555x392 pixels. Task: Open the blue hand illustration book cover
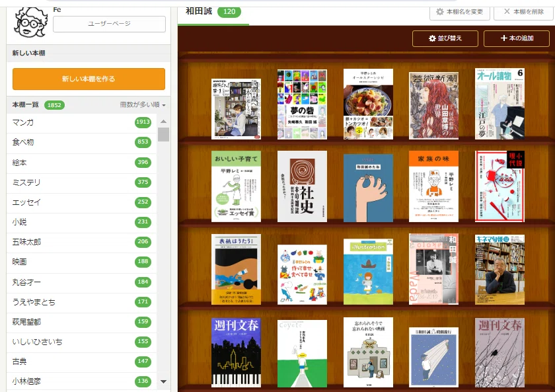coord(368,188)
